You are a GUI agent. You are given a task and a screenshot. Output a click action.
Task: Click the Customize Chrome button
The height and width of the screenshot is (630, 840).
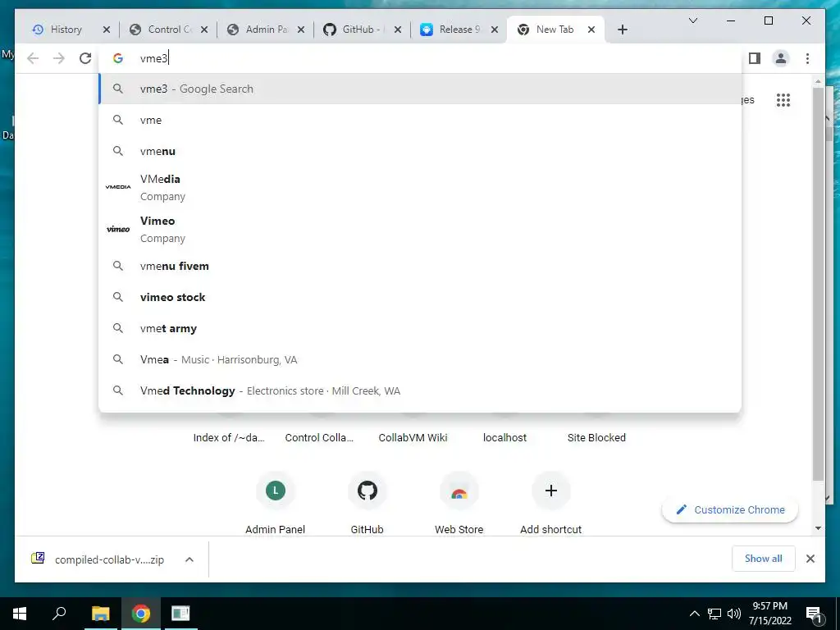[730, 509]
